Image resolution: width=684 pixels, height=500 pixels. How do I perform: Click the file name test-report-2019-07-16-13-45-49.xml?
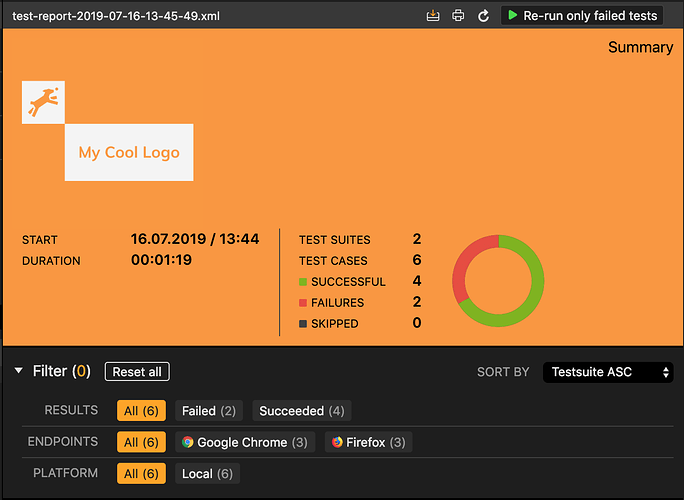[x=116, y=16]
